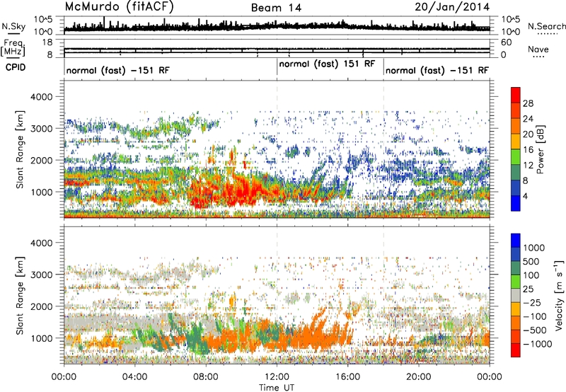Image resolution: width=566 pixels, height=392 pixels.
Task: Click the 04:00 time tick label
Action: coord(134,377)
